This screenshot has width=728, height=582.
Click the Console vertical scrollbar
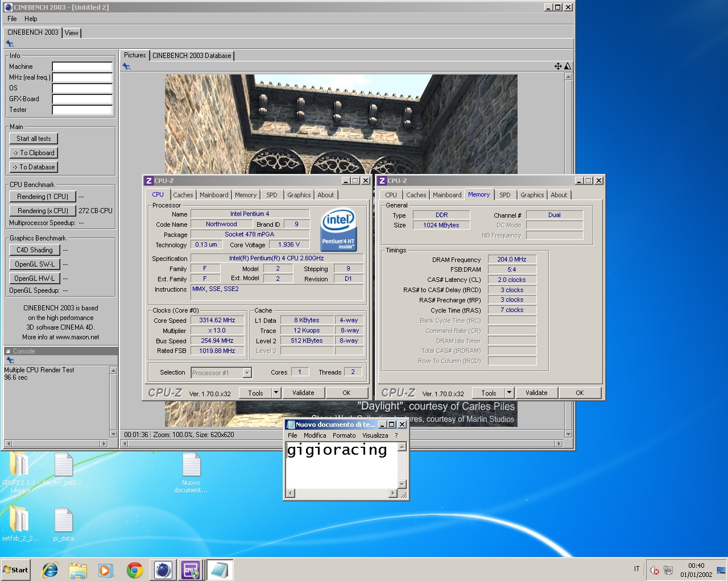tap(113, 402)
